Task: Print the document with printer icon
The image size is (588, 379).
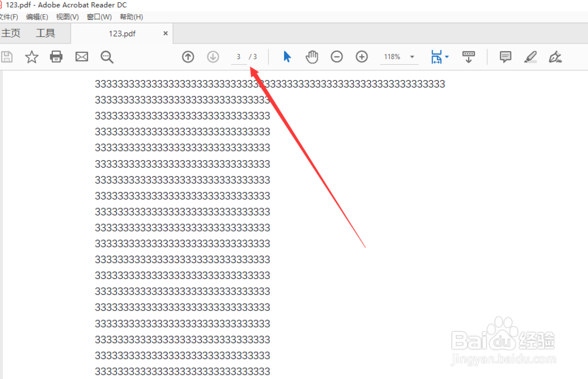Action: pyautogui.click(x=56, y=56)
